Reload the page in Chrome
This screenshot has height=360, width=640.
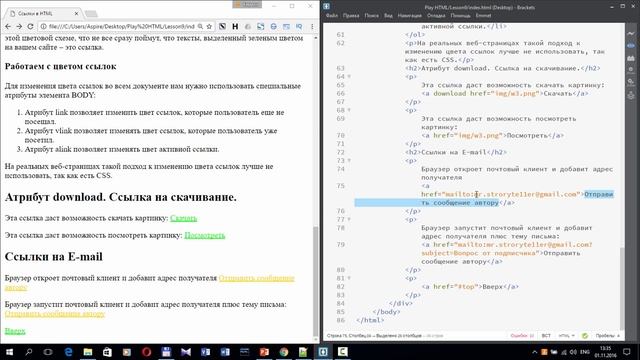tap(30, 26)
